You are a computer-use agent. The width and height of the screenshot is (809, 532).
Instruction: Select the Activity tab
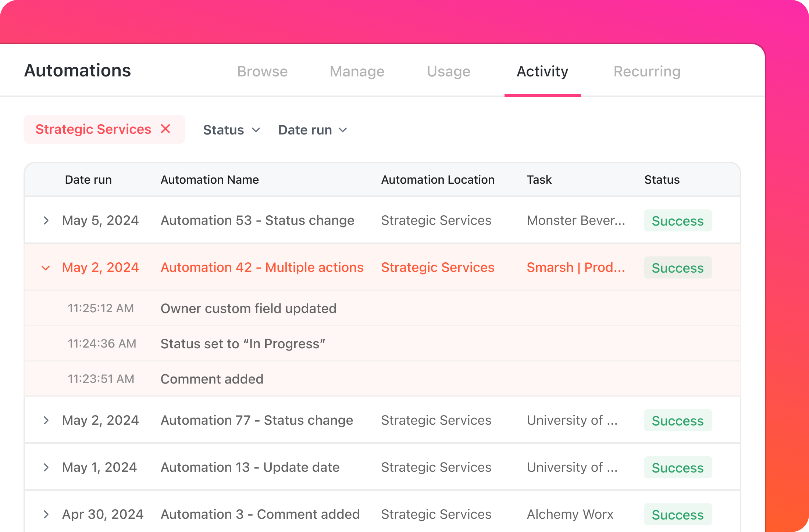[x=542, y=71]
